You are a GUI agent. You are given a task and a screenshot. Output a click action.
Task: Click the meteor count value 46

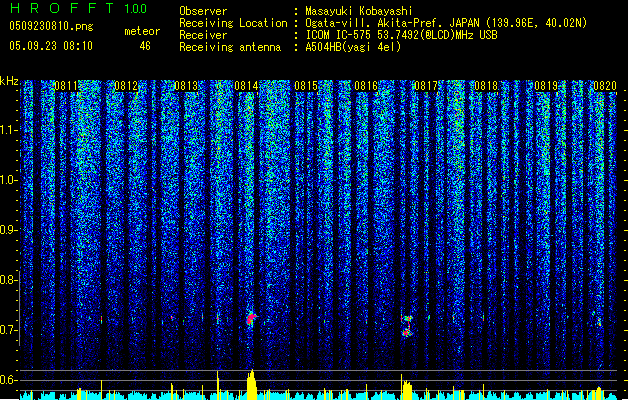145,46
